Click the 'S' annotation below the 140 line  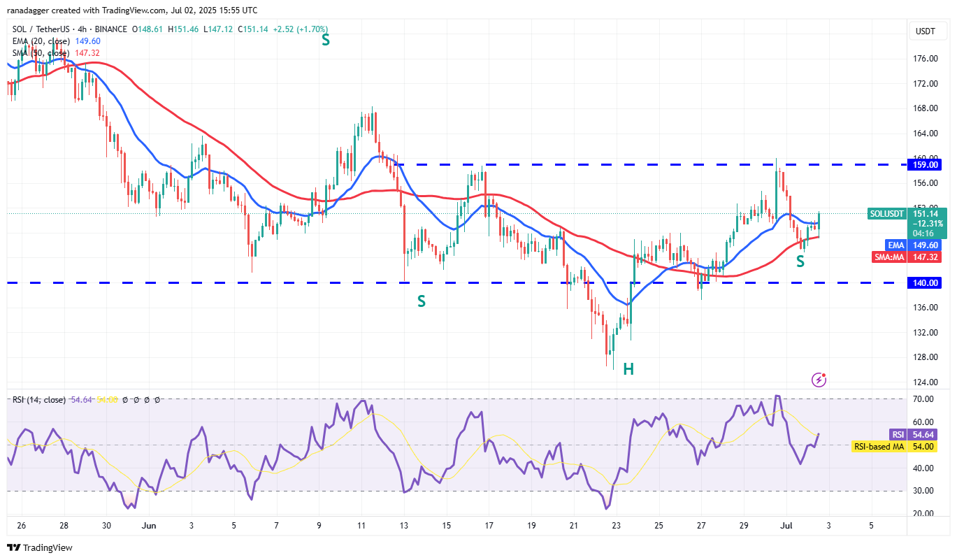422,301
